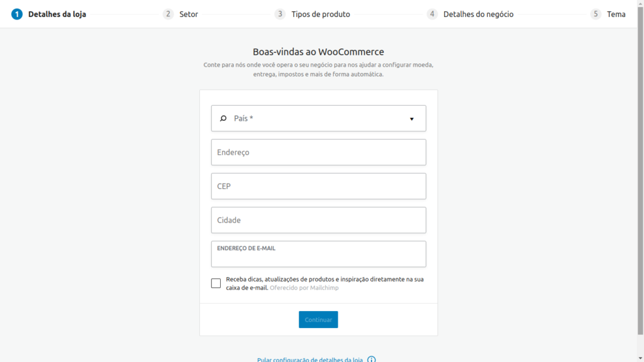This screenshot has height=362, width=644.
Task: Click the search magnifier icon in País field
Action: 224,118
